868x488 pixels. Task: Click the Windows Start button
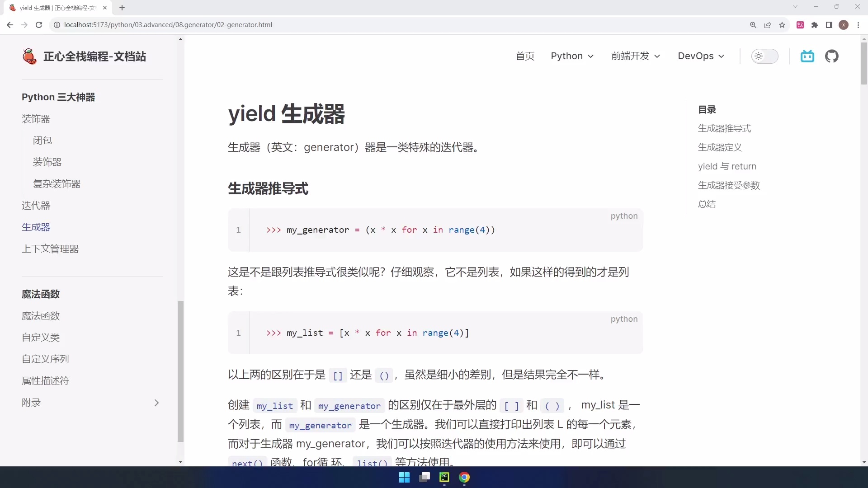[x=404, y=477]
